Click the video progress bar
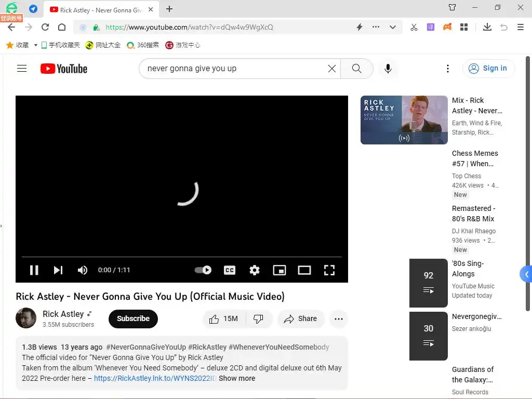Screen dimensions: 532x399 (x=181, y=257)
